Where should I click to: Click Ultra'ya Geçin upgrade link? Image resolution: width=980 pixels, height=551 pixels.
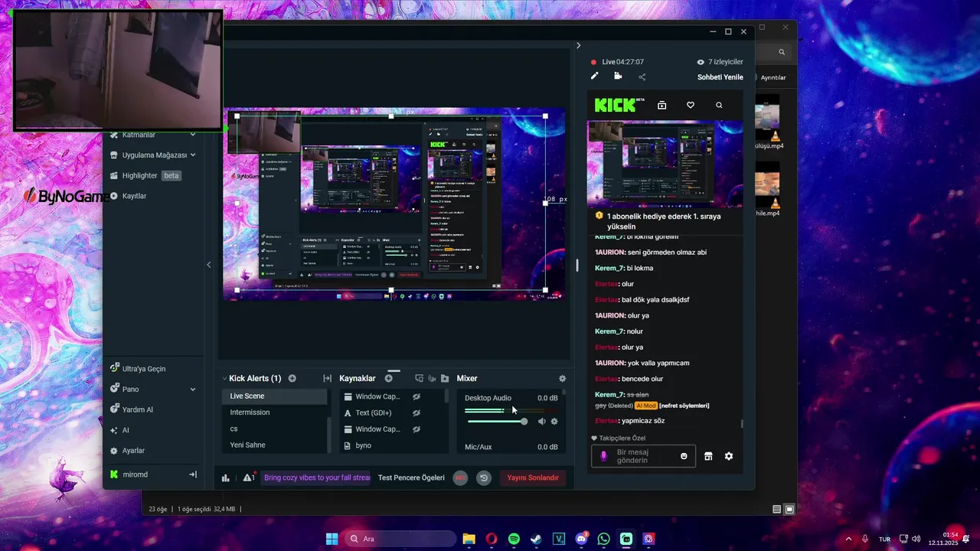coord(138,368)
